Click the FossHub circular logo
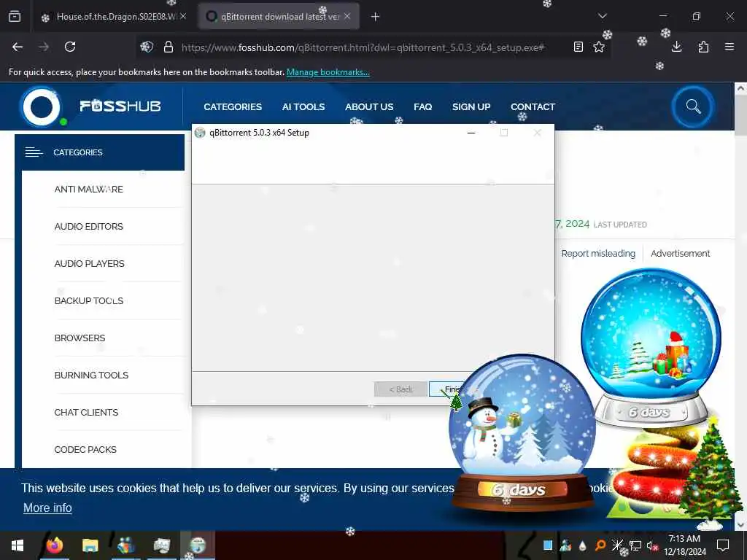 pos(42,106)
